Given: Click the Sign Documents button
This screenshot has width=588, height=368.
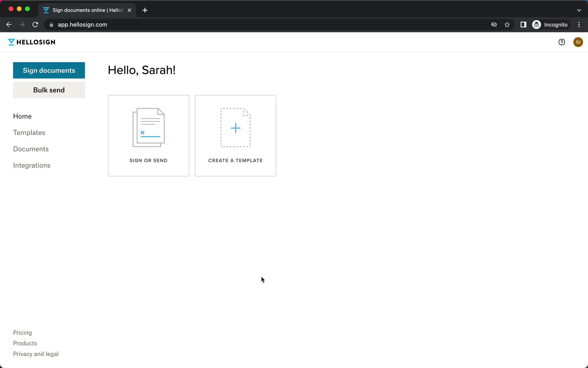Looking at the screenshot, I should (x=49, y=70).
